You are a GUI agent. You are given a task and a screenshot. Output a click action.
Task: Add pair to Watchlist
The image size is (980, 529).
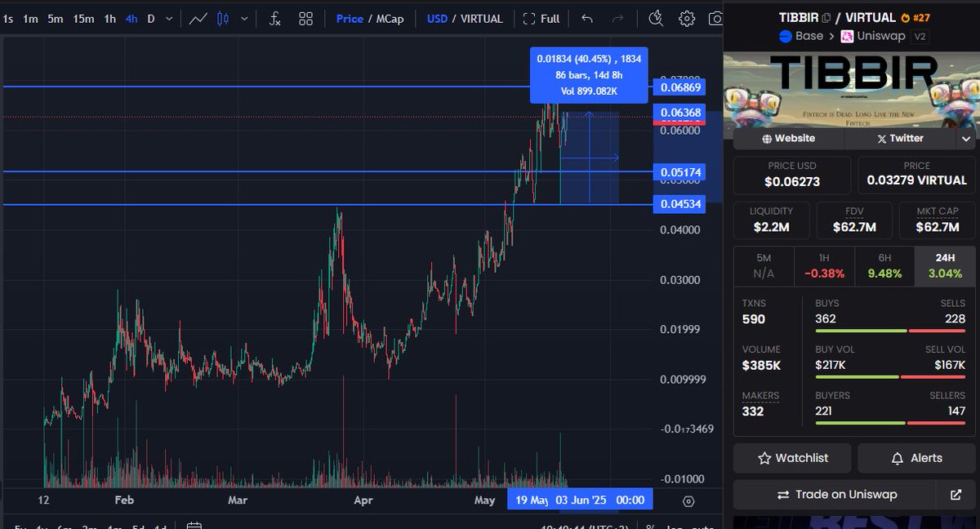[792, 458]
